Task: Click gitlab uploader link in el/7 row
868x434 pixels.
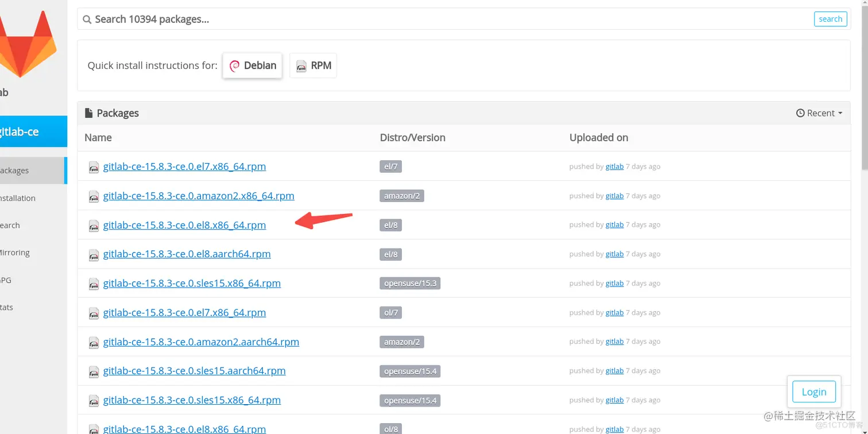Action: coord(614,166)
